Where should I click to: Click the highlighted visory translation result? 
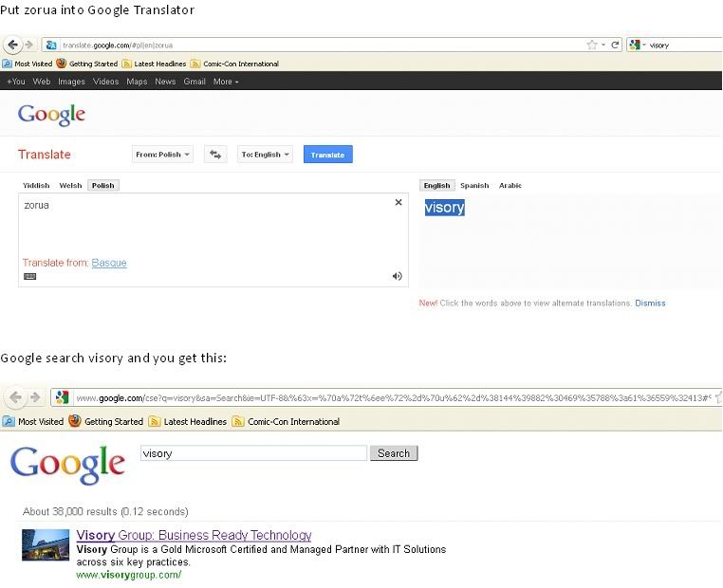[444, 208]
